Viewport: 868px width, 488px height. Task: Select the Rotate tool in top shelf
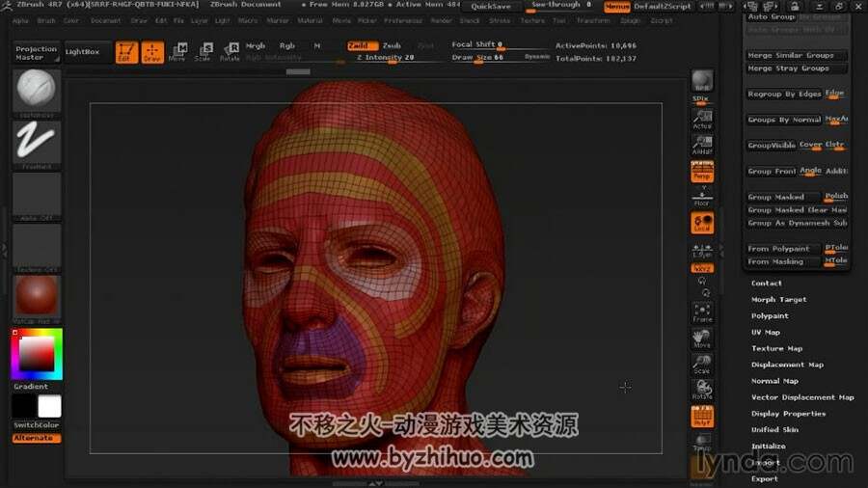pyautogui.click(x=230, y=52)
